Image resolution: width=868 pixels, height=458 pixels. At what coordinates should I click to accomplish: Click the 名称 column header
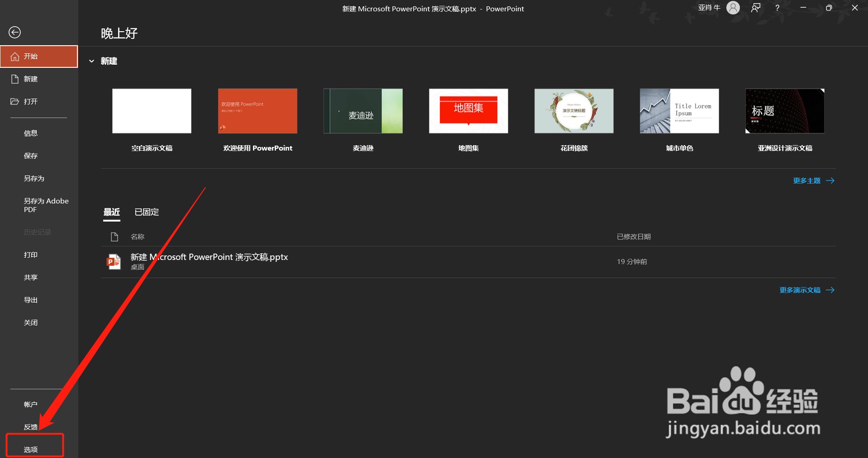[x=138, y=236]
